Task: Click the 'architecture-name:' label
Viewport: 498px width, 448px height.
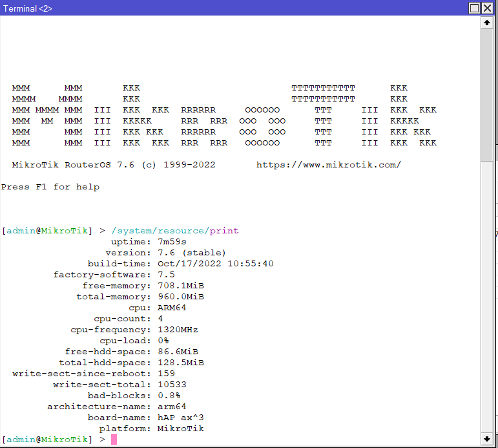Action: tap(99, 407)
